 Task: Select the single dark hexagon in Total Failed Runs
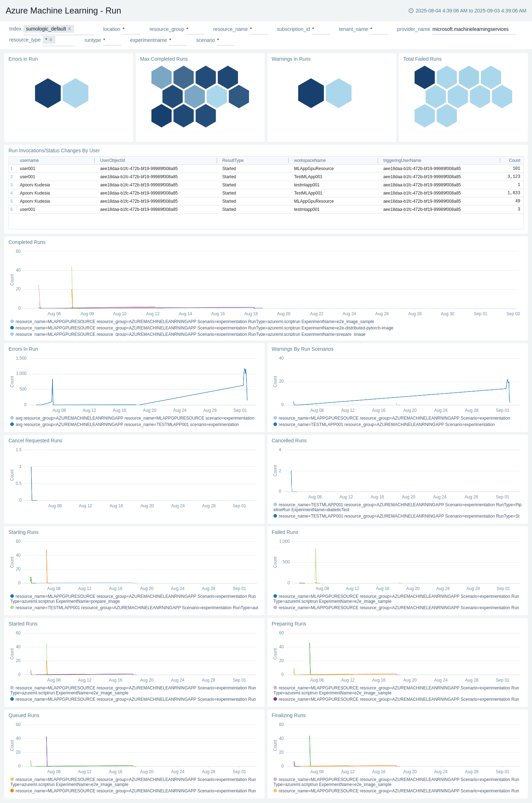(x=425, y=77)
